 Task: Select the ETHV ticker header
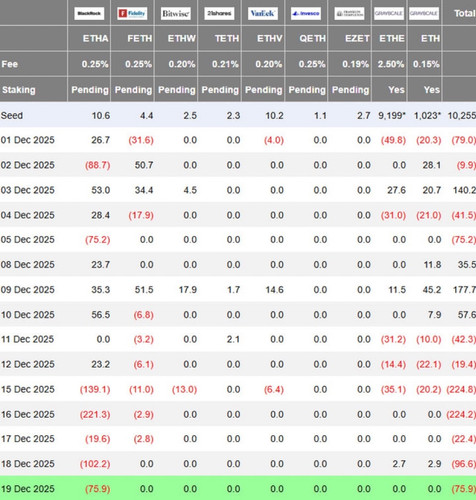(270, 39)
